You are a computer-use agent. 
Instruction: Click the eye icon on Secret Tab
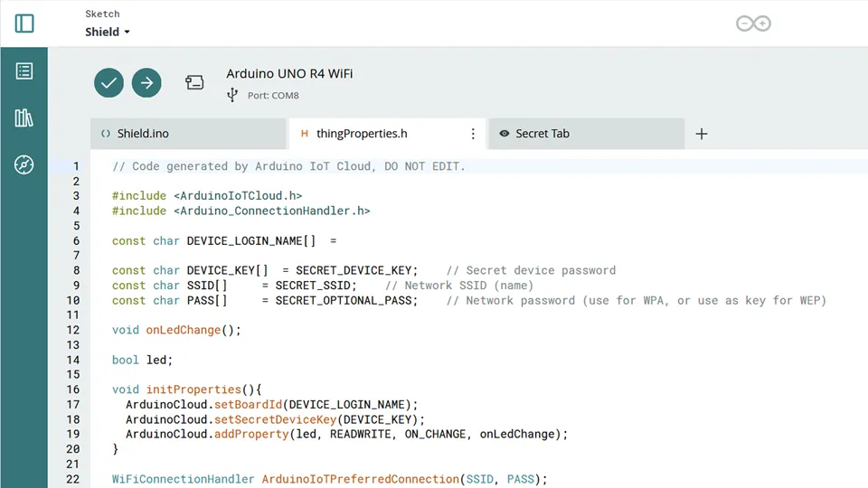[x=505, y=134]
